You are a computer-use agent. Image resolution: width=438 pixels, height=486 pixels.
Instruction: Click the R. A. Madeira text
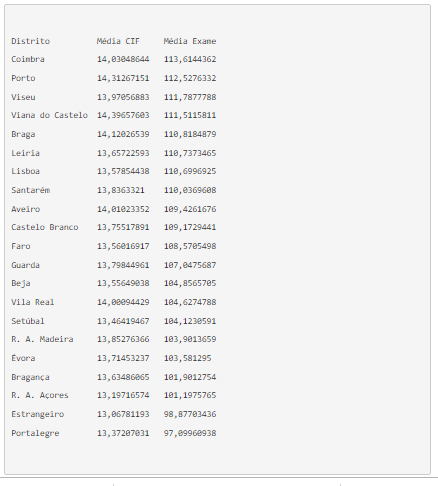(42, 339)
